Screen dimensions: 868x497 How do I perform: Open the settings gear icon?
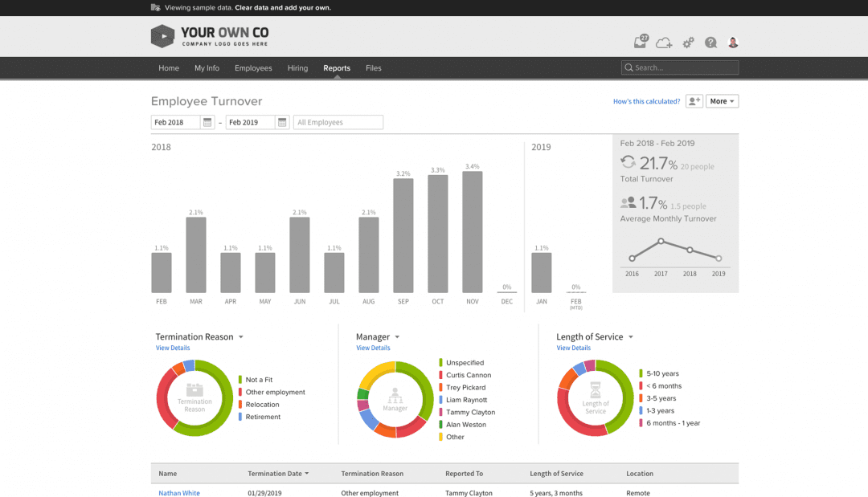tap(688, 41)
